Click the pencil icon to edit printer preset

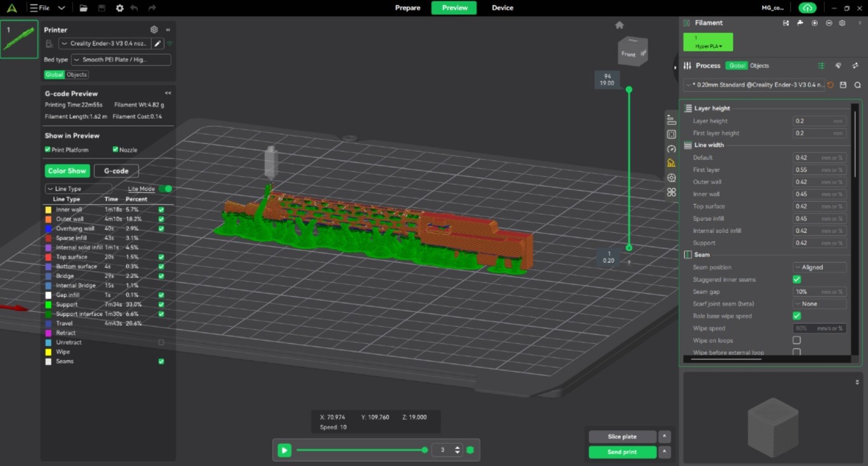[x=158, y=44]
